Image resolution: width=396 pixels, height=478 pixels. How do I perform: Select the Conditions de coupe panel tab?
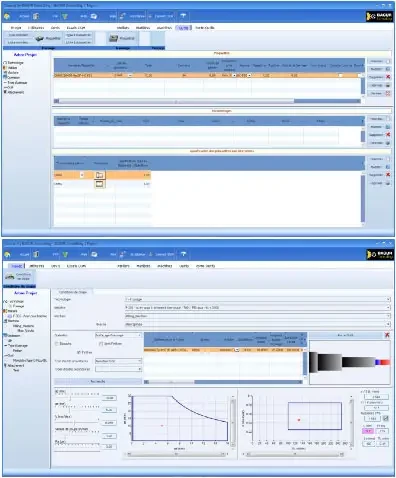(73, 292)
